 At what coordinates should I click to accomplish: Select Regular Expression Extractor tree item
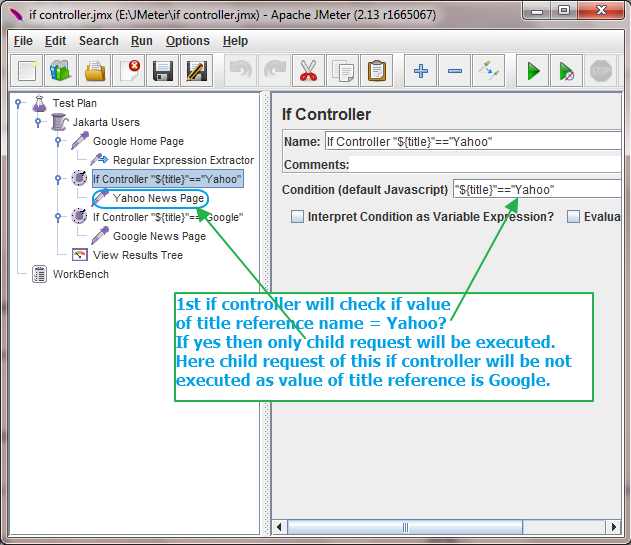184,160
